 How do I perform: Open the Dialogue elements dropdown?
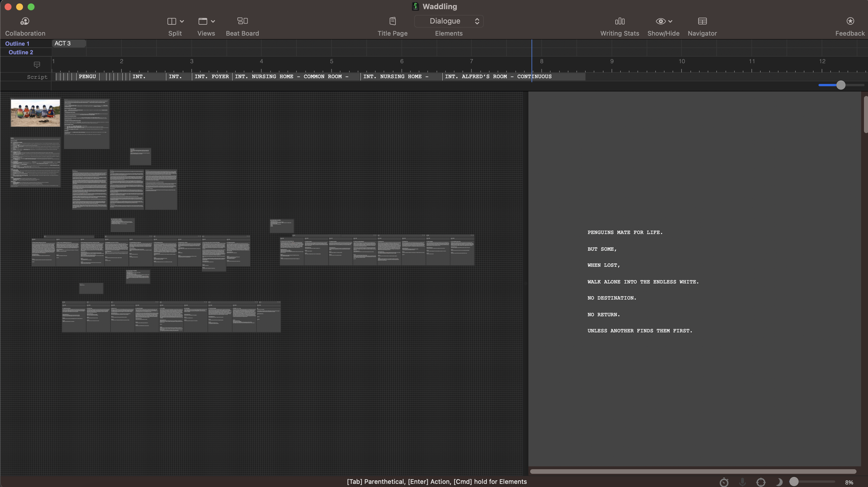[x=449, y=21]
